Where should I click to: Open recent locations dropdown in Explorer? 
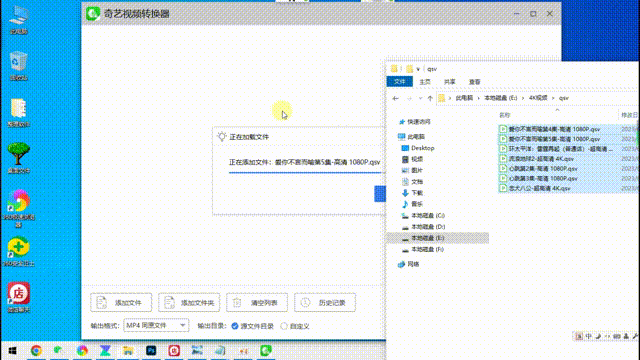click(420, 98)
